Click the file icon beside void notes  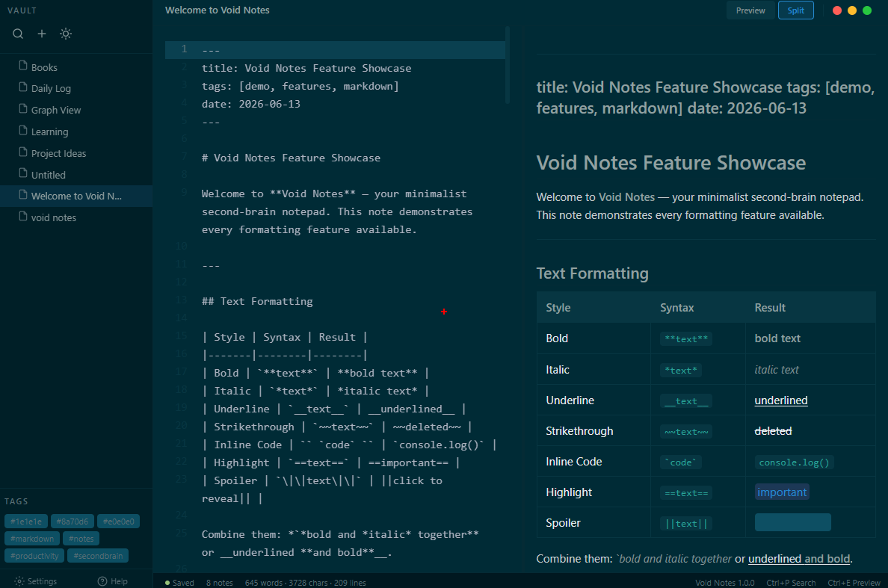[23, 217]
